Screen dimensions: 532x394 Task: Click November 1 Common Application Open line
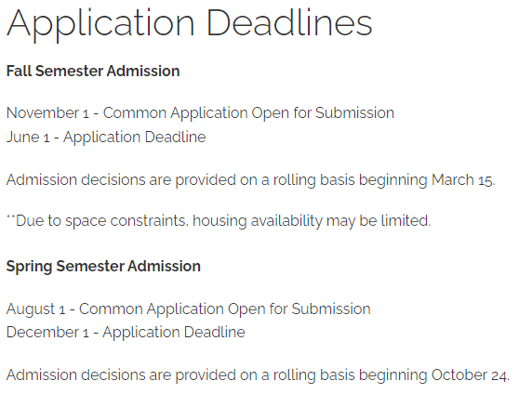[200, 113]
